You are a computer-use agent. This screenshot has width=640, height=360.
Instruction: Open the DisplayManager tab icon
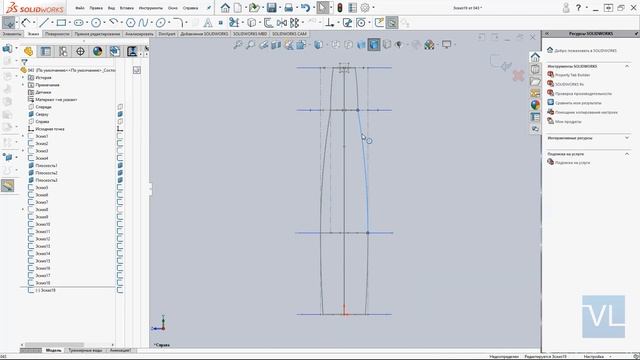98,51
